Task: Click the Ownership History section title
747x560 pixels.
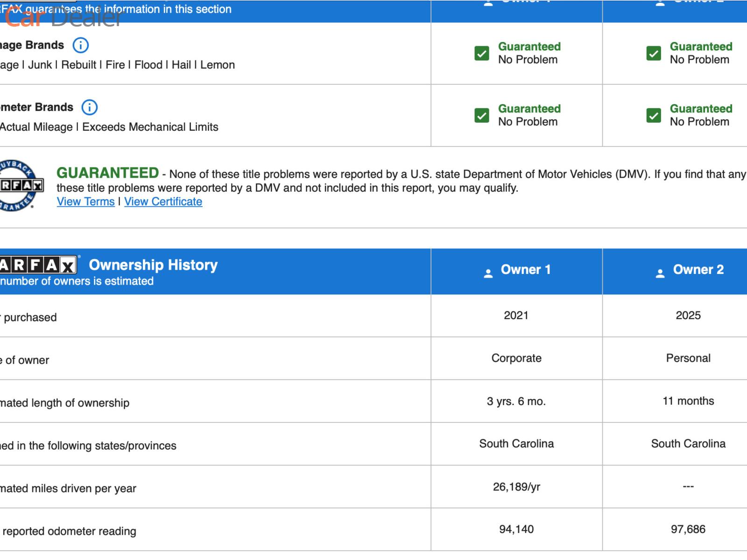Action: [153, 265]
